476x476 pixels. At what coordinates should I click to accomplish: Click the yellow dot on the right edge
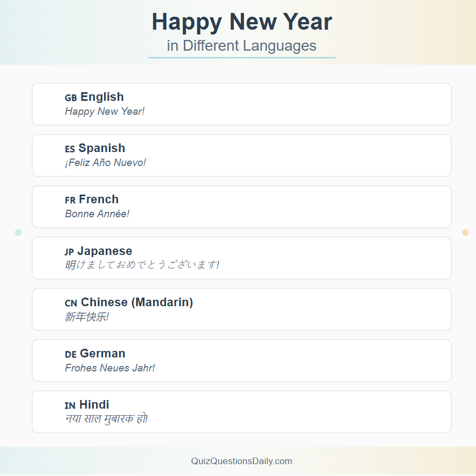464,232
